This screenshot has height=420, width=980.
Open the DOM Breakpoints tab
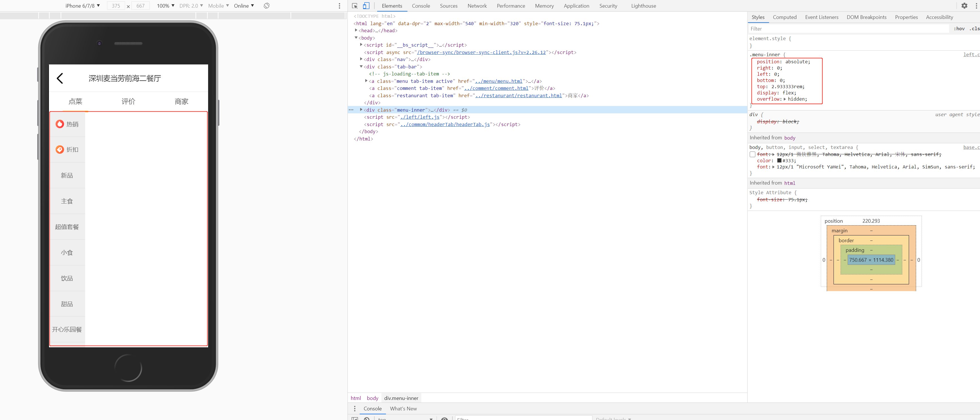[x=866, y=17]
